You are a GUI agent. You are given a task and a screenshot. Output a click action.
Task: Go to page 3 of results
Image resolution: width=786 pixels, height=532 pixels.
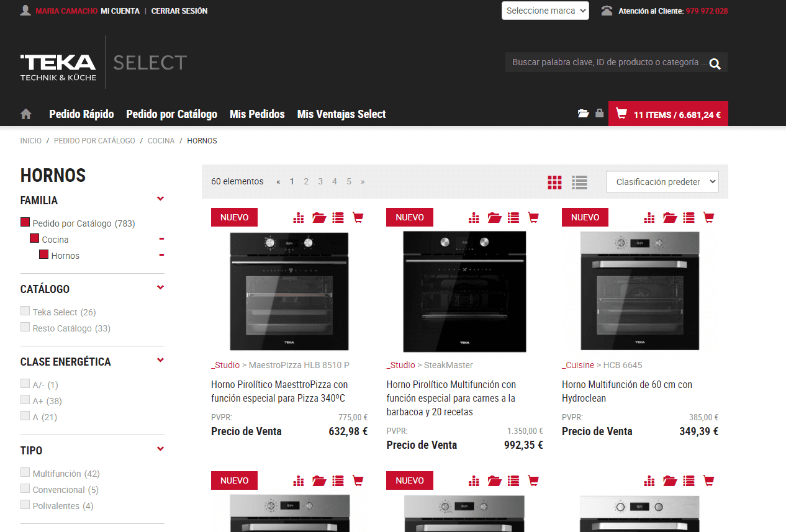320,182
